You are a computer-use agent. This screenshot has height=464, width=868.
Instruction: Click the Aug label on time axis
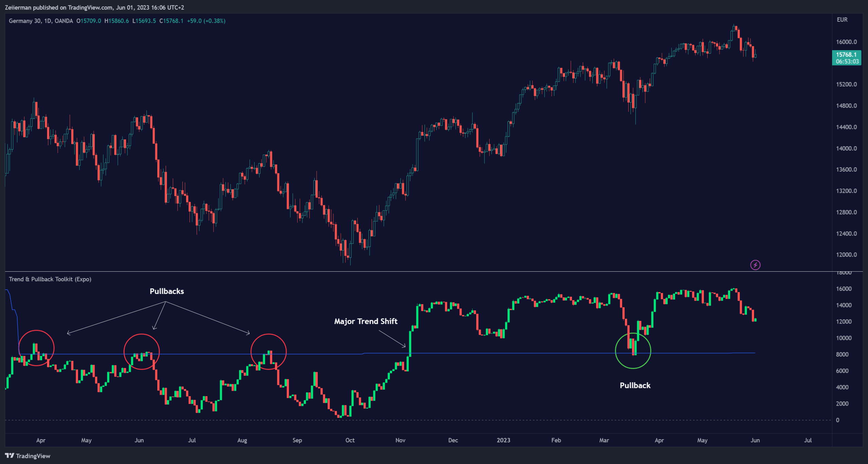coord(242,440)
